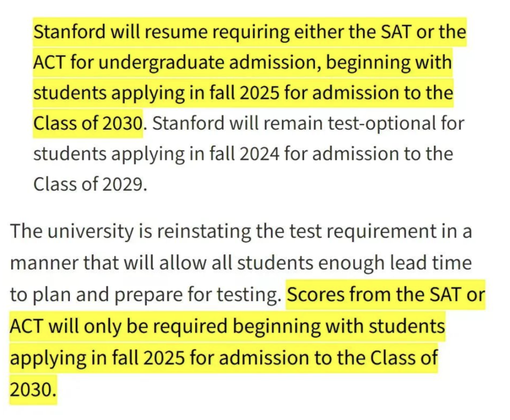Click the highlighted word "only"
The height and width of the screenshot is (420, 510).
coord(102,326)
